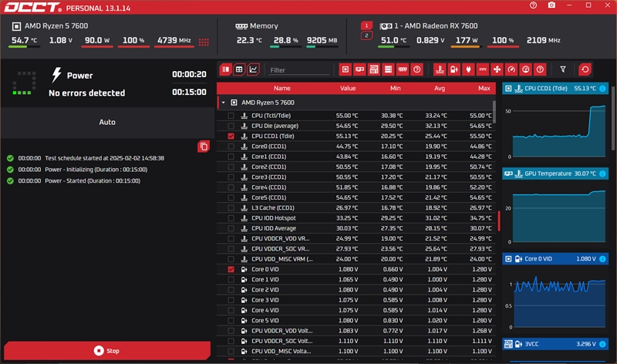Screen dimensions: 617x364
Task: Copy the test log to clipboard
Action: 204,147
